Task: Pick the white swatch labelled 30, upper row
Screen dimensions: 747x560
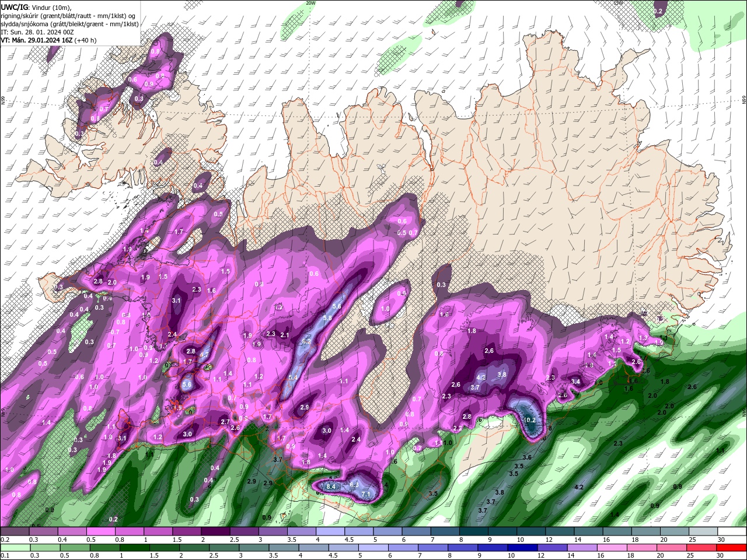Action: pyautogui.click(x=732, y=531)
